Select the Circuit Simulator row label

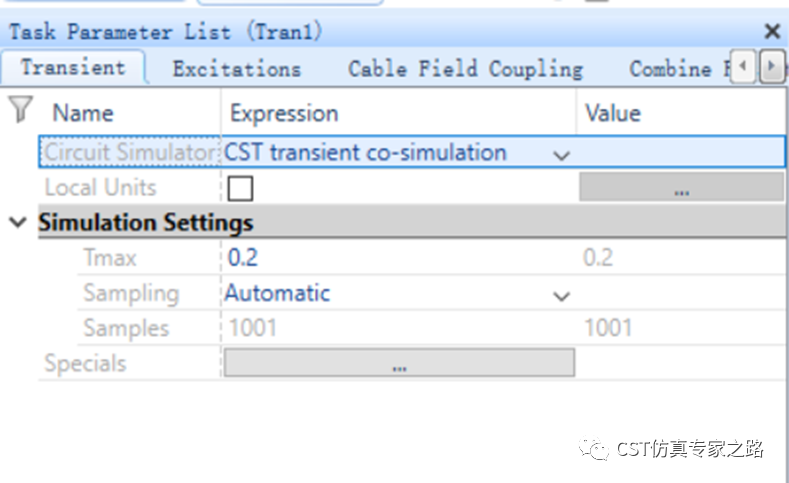pos(130,152)
